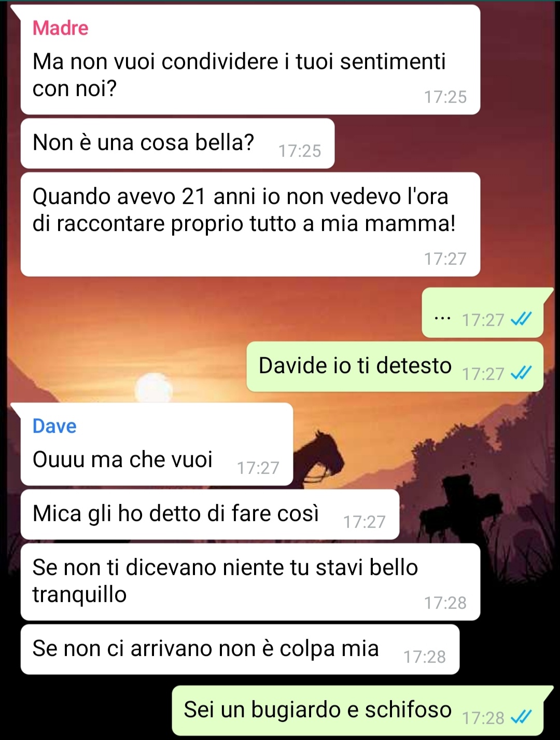Select the sent '...' message bubble
Viewport: 560px width, 740px height.
click(x=482, y=313)
